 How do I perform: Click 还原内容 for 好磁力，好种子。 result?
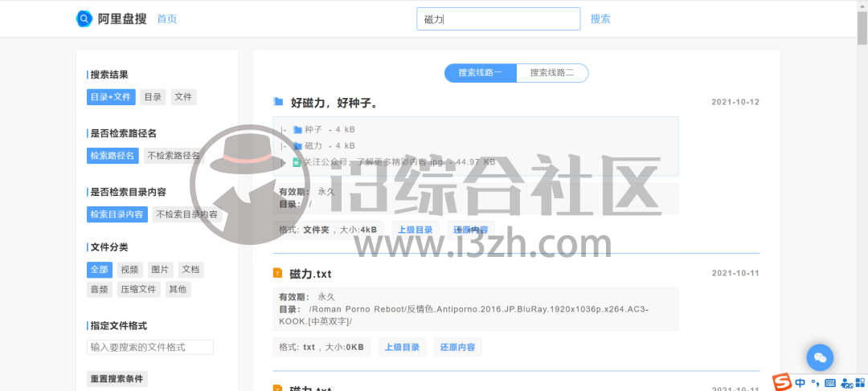470,230
